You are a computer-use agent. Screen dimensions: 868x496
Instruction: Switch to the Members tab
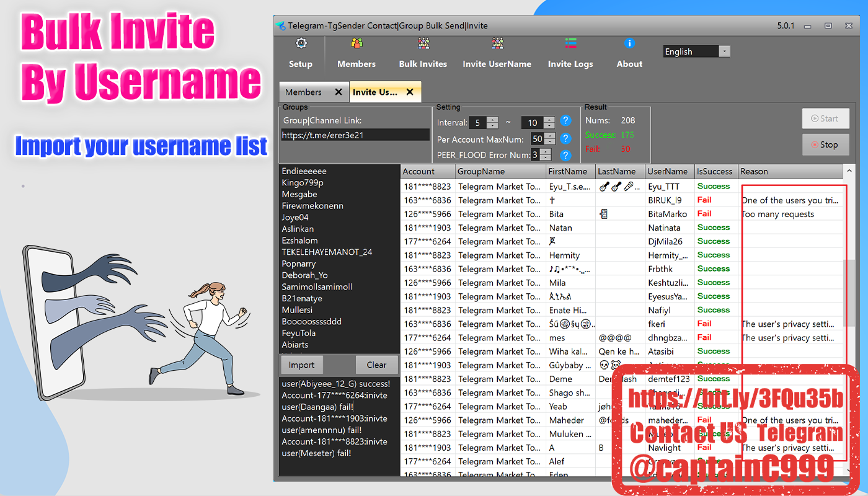[x=304, y=92]
